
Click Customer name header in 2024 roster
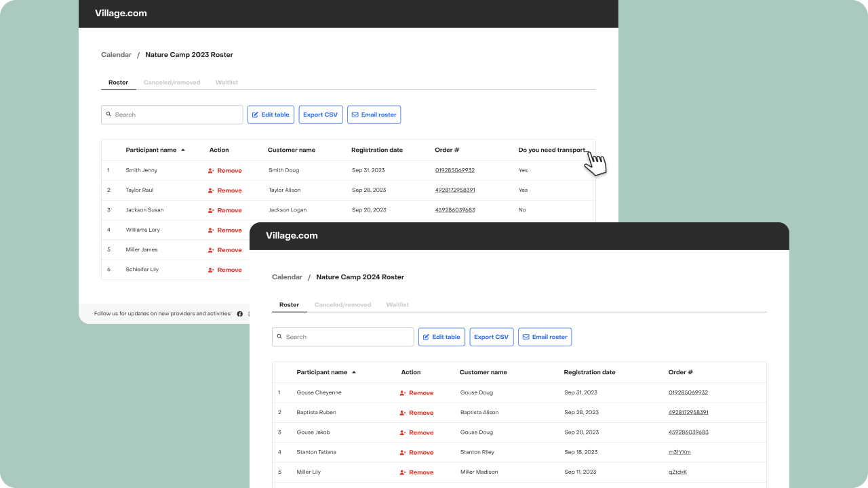click(484, 372)
